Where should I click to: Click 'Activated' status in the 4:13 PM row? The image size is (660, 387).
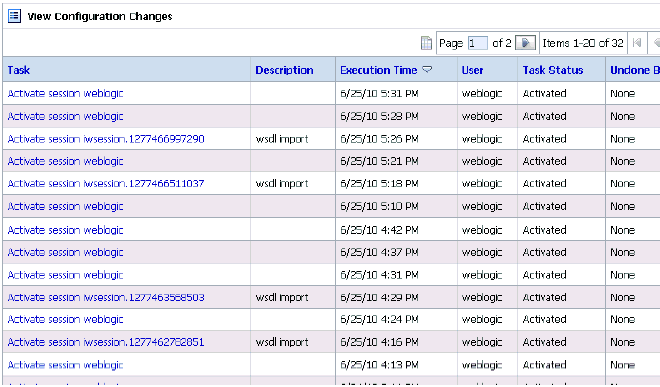544,365
